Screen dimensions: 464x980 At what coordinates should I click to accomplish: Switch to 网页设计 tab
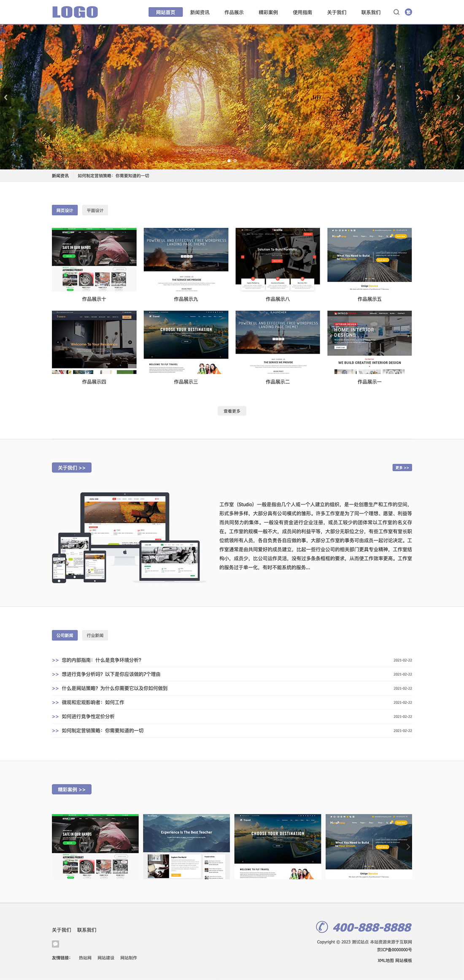click(65, 210)
